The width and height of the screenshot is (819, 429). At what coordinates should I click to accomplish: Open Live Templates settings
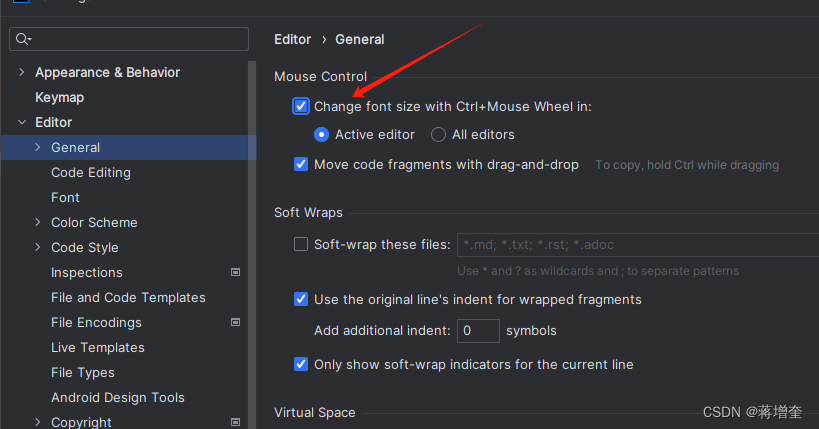coord(98,347)
